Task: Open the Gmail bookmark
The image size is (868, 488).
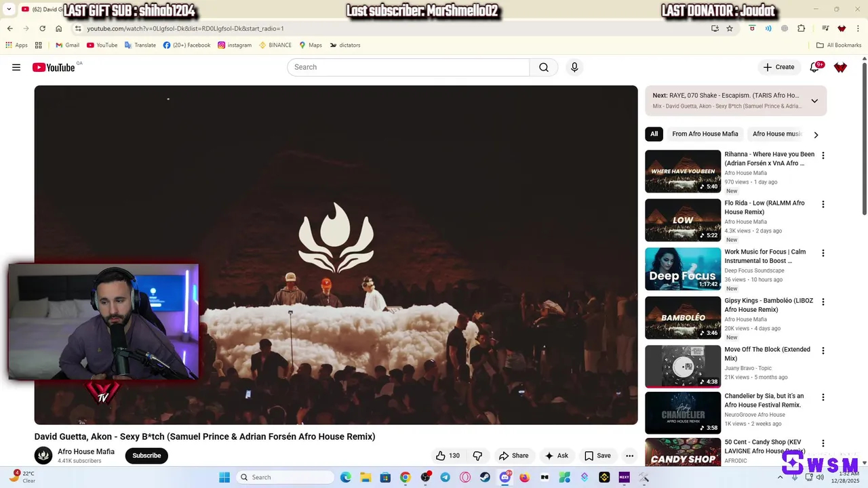Action: tap(67, 45)
